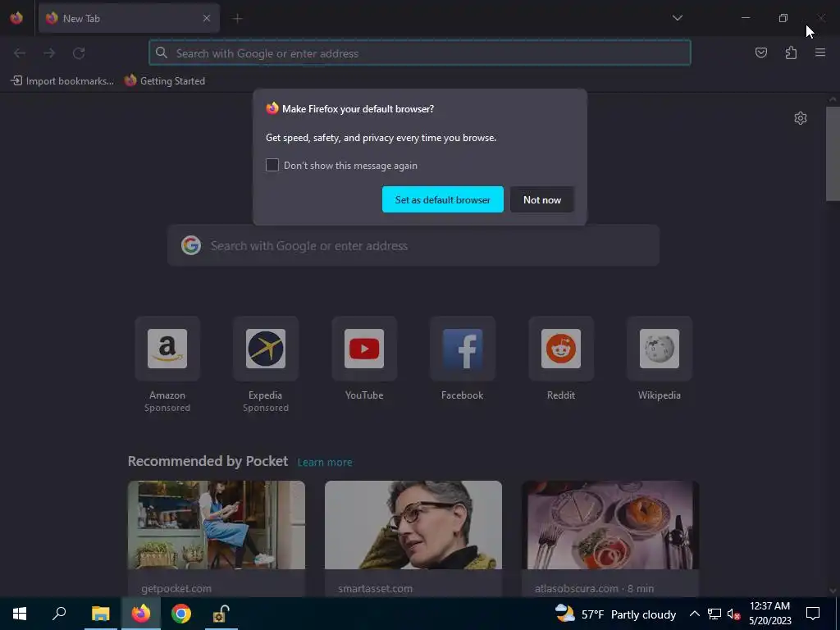Open File Explorer from taskbar

(100, 614)
